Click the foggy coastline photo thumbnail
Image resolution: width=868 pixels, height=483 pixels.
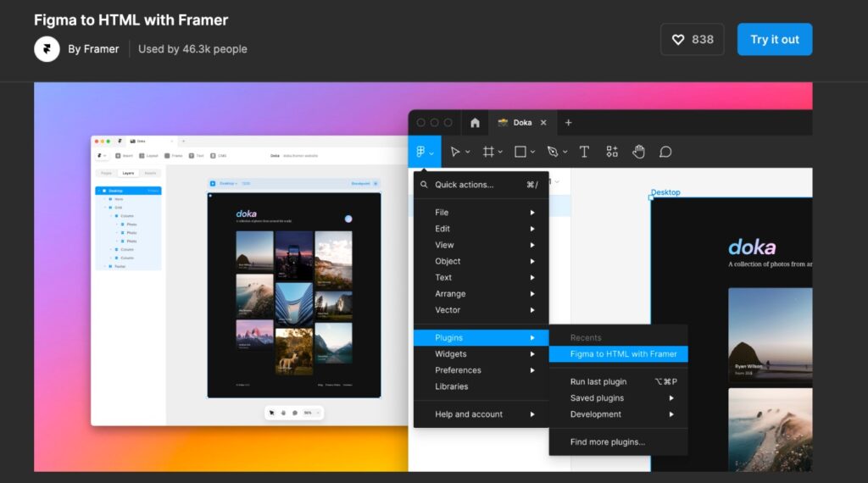[770, 430]
